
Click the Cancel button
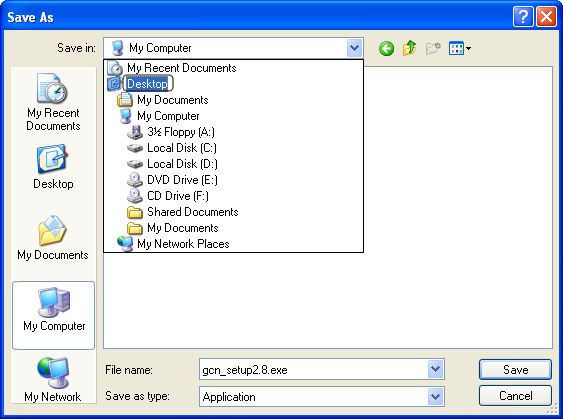tap(515, 396)
